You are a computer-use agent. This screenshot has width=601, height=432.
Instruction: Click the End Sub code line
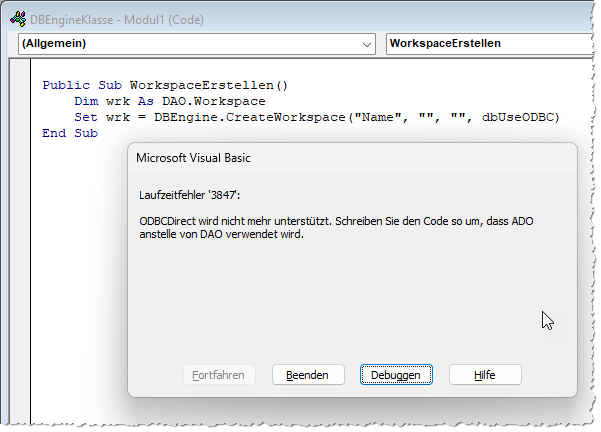click(70, 134)
